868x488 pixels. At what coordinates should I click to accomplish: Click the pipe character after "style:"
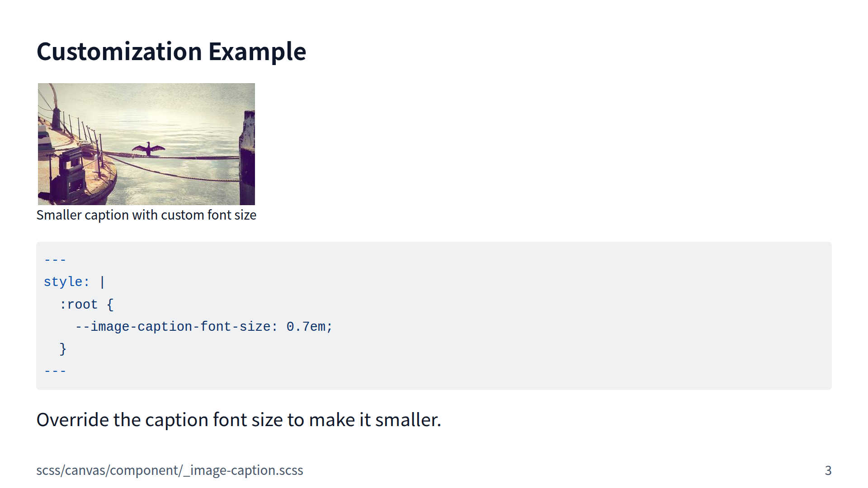(102, 282)
